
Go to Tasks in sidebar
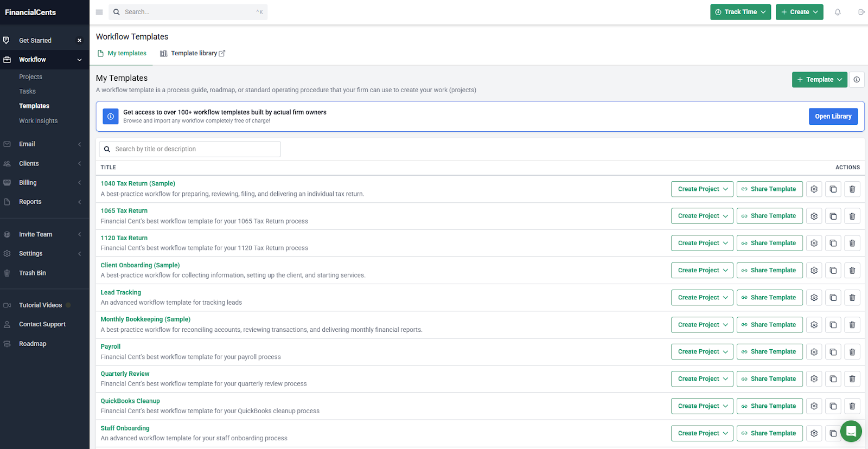pos(27,92)
